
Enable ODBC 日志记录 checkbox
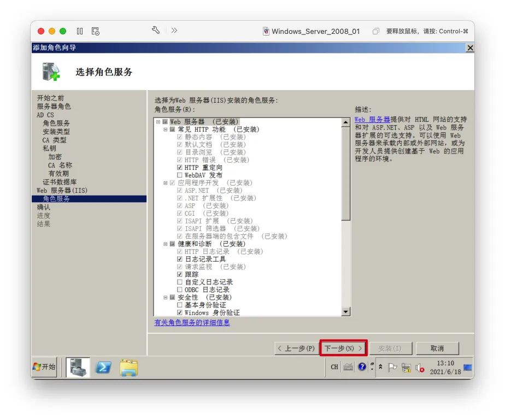point(180,289)
